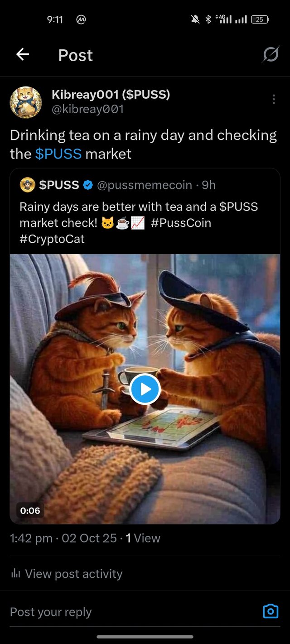
Task: Tap the 0:06 video duration badge
Action: tap(30, 510)
